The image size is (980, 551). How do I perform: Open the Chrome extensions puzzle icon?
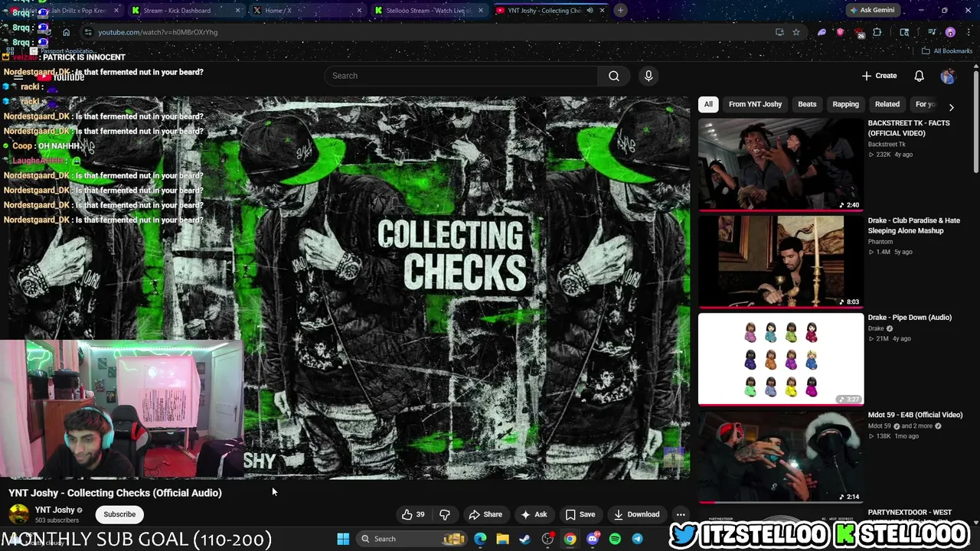pos(877,32)
